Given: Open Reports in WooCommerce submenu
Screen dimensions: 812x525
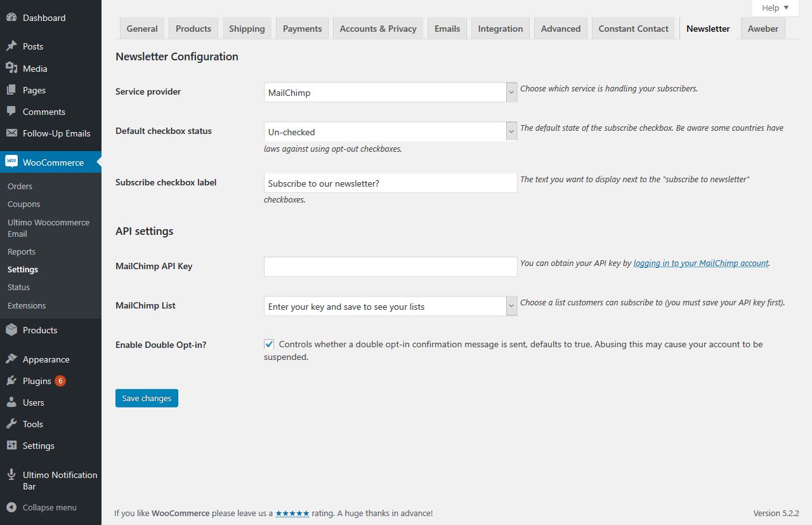Looking at the screenshot, I should 22,251.
